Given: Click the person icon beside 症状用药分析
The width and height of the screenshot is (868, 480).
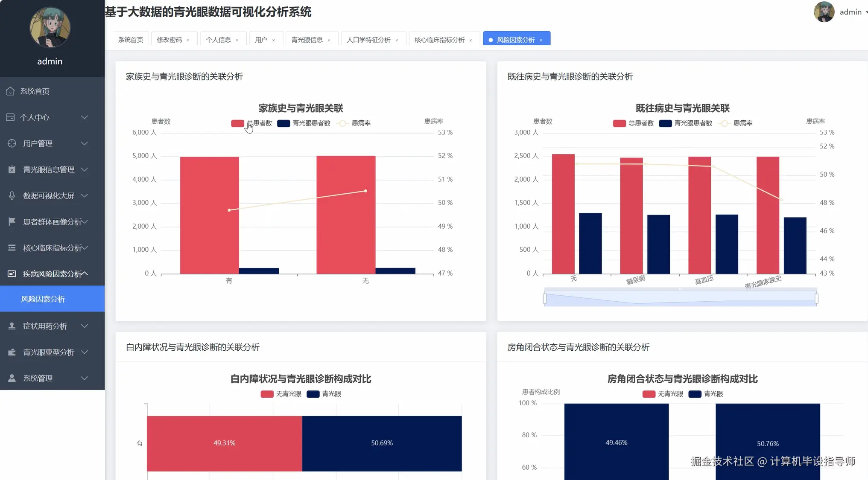Looking at the screenshot, I should coord(12,326).
